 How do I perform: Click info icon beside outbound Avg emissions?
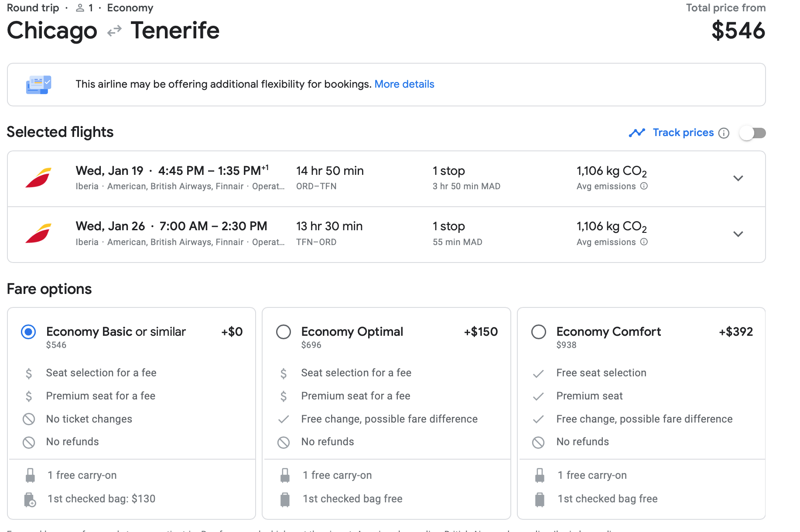coord(644,186)
